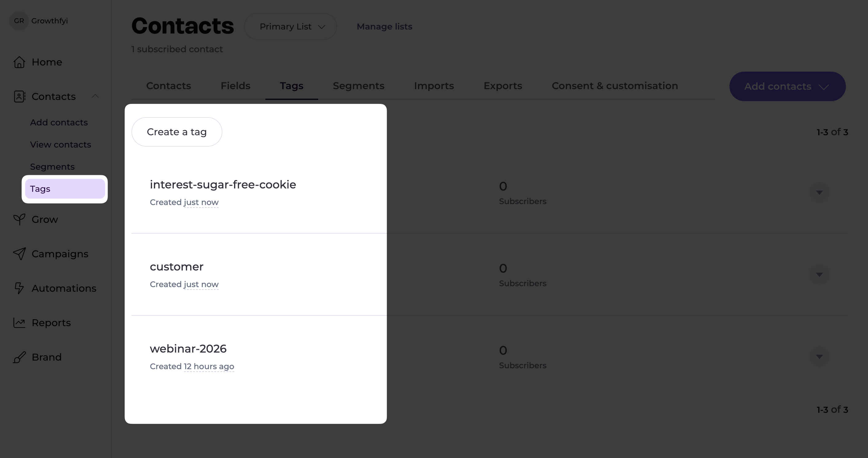This screenshot has width=868, height=458.
Task: Click the Contacts address book icon
Action: (19, 97)
